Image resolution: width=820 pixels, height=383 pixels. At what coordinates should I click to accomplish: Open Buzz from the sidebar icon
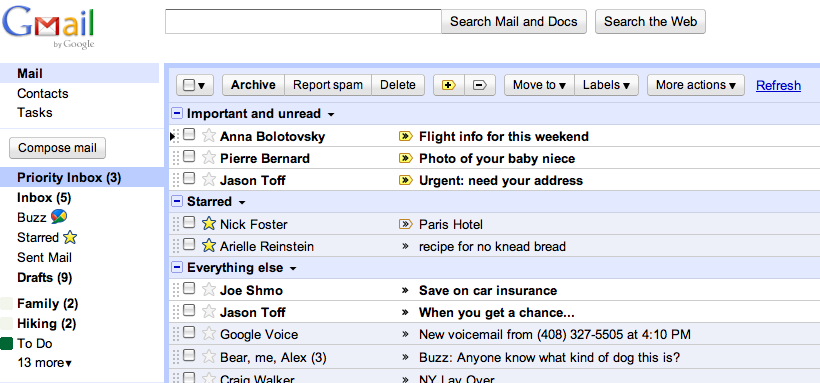59,217
